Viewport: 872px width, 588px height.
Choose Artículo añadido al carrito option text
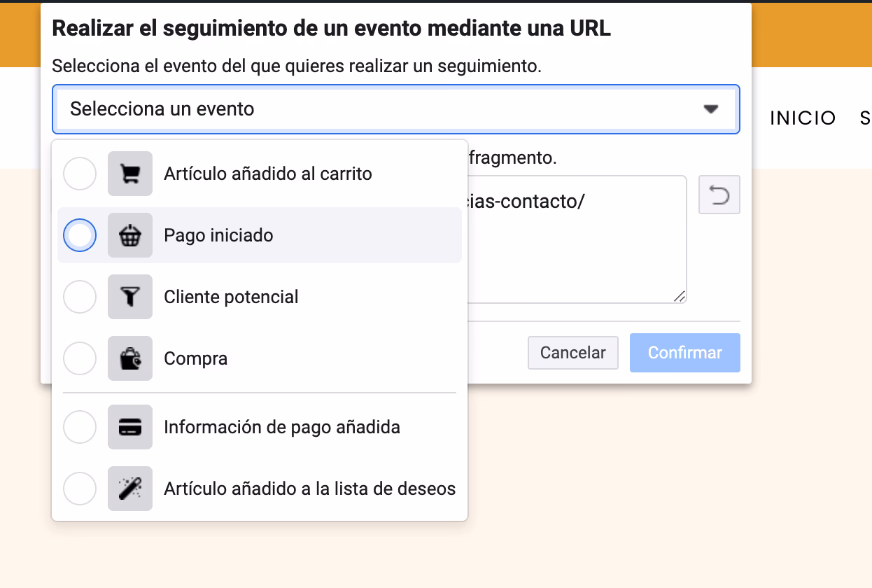tap(268, 174)
